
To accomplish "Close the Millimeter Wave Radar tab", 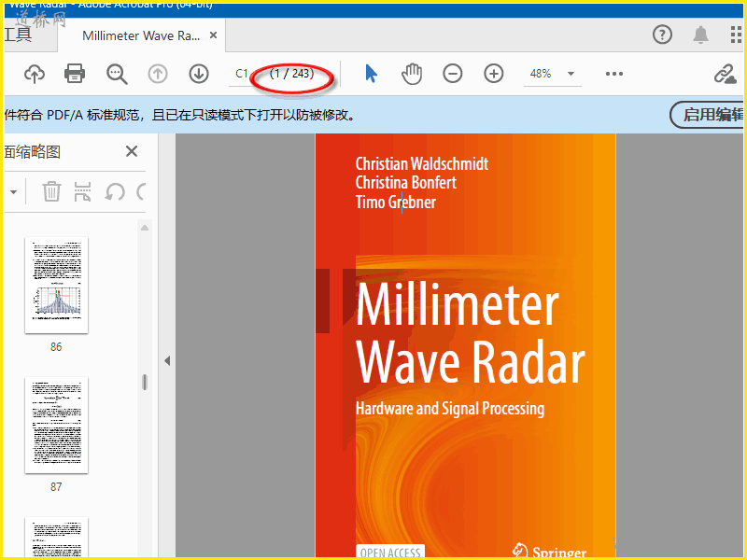I will pos(214,35).
